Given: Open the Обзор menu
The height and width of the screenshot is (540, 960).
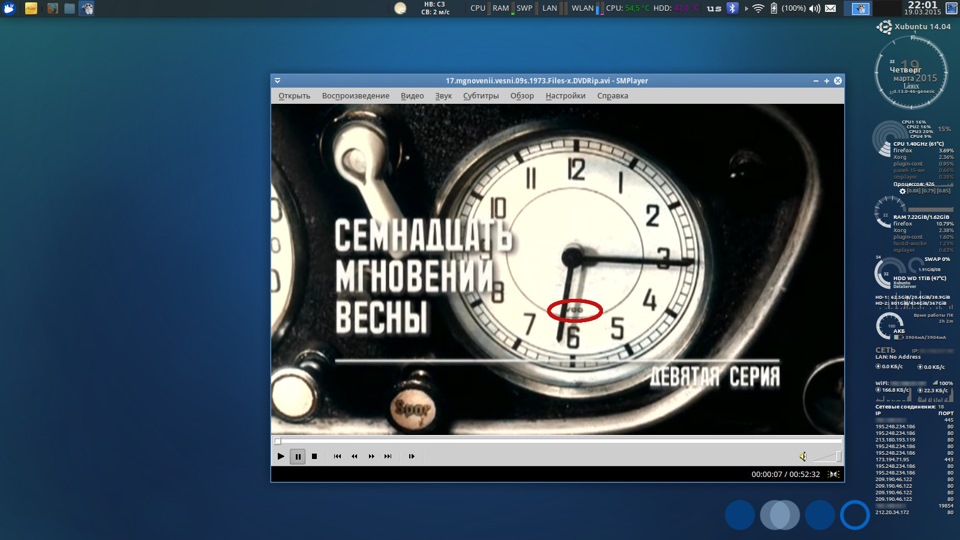Looking at the screenshot, I should click(x=522, y=96).
